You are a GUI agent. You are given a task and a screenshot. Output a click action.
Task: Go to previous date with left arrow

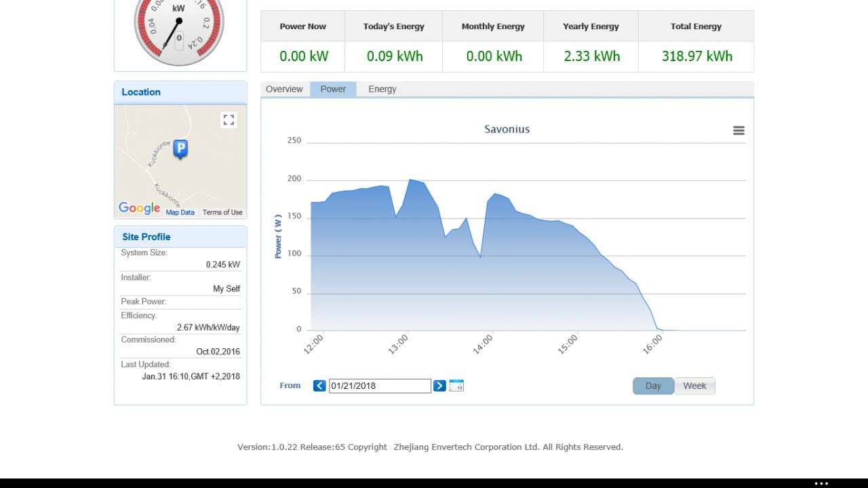pos(319,386)
